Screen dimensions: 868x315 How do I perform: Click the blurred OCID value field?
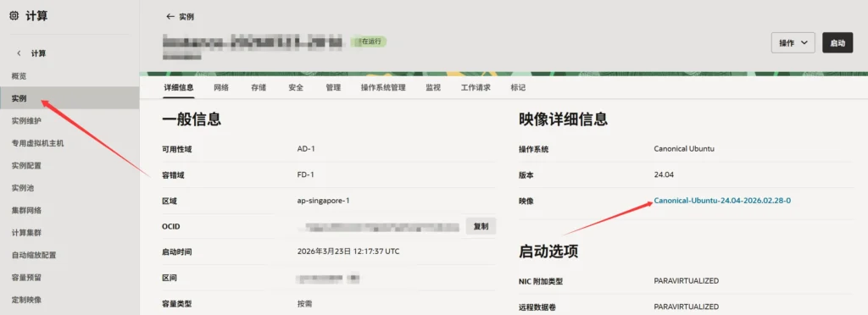point(379,227)
